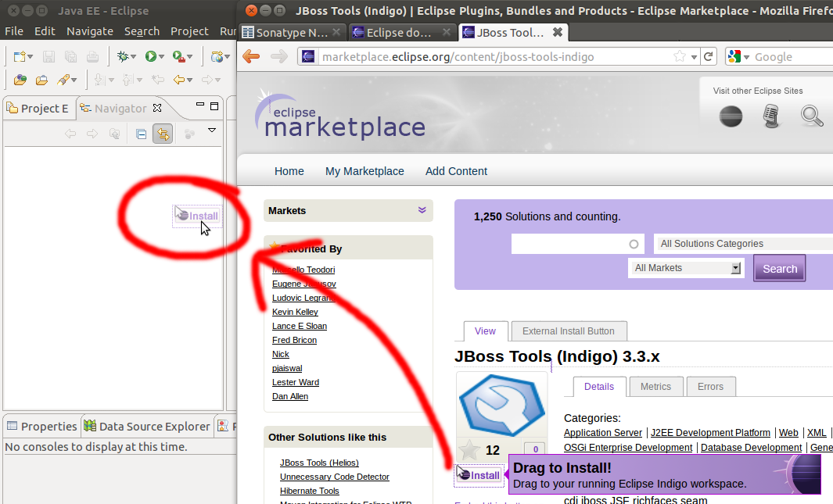Close the Navigator view tab
The width and height of the screenshot is (833, 504).
pyautogui.click(x=157, y=108)
